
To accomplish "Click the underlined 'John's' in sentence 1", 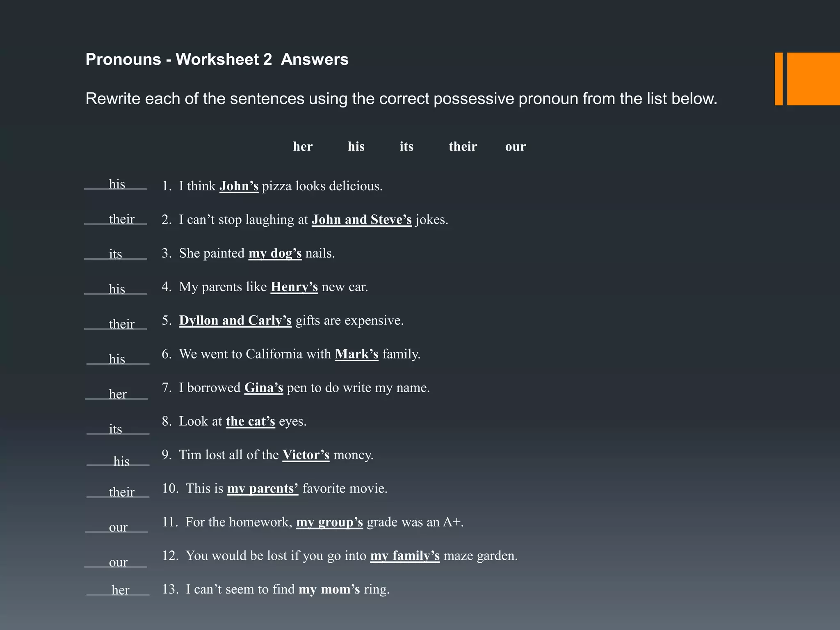I will (x=239, y=186).
